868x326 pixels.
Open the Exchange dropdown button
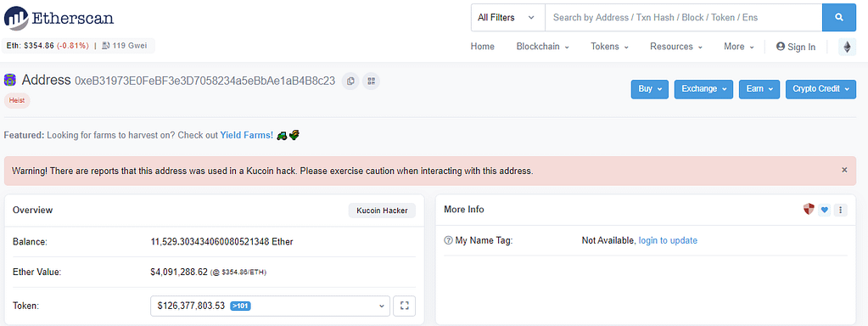[x=703, y=89]
